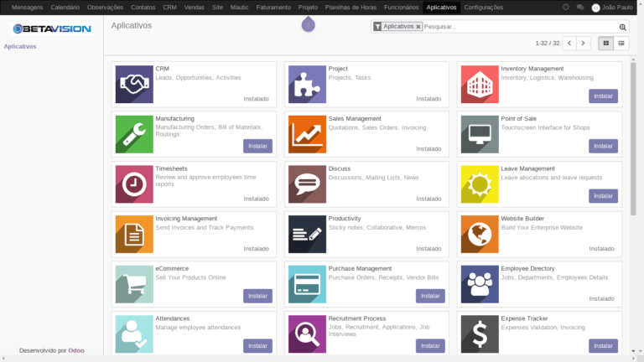Open the conversations chat icon in top bar
644x362 pixels.
point(580,8)
